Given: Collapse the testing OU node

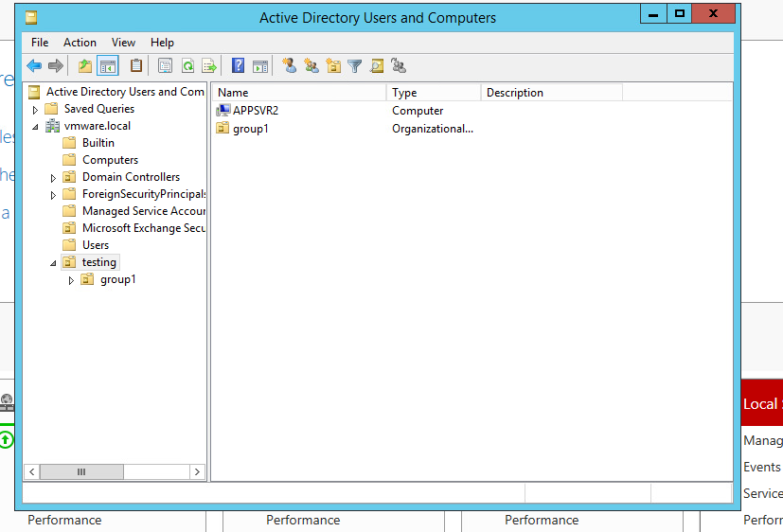Looking at the screenshot, I should tap(53, 263).
